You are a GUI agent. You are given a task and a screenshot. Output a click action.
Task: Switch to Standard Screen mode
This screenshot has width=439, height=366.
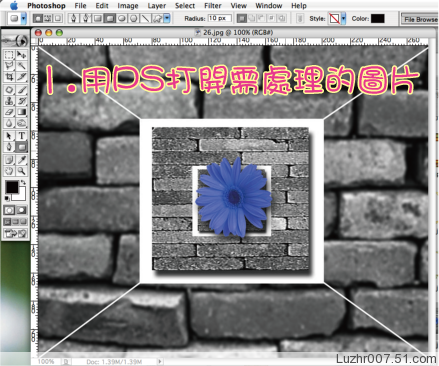(x=7, y=222)
